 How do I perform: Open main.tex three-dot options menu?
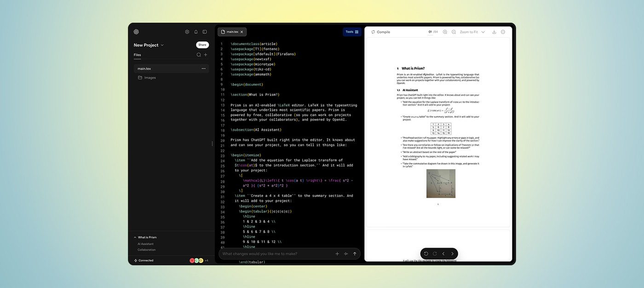(203, 69)
